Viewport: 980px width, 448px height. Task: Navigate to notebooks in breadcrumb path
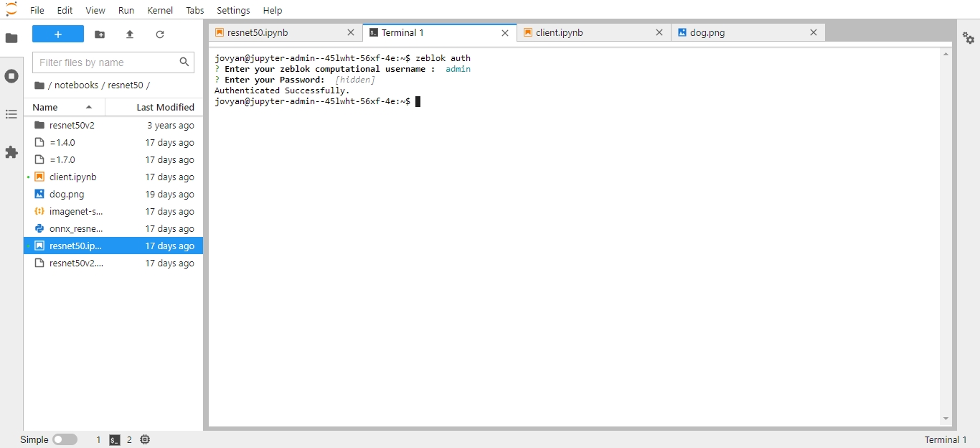pyautogui.click(x=76, y=85)
